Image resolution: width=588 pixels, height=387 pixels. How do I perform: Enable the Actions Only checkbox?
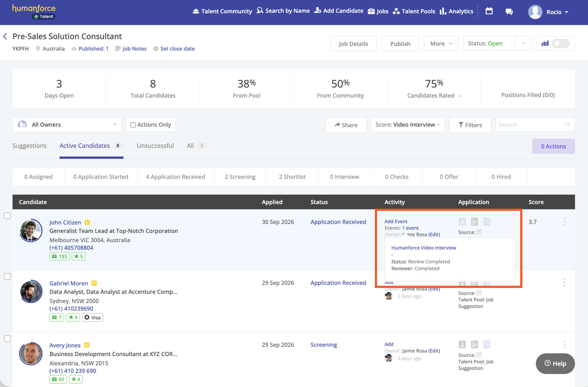(x=133, y=125)
